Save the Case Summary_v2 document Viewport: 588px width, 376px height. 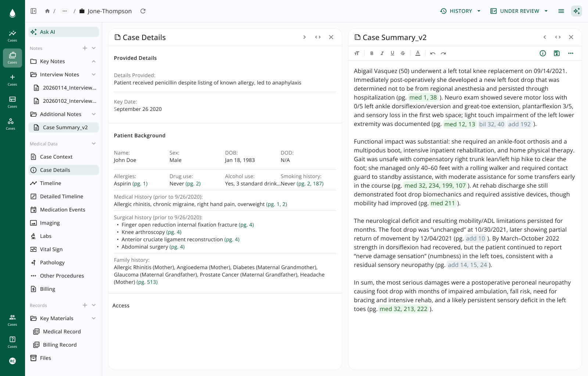[x=557, y=53]
